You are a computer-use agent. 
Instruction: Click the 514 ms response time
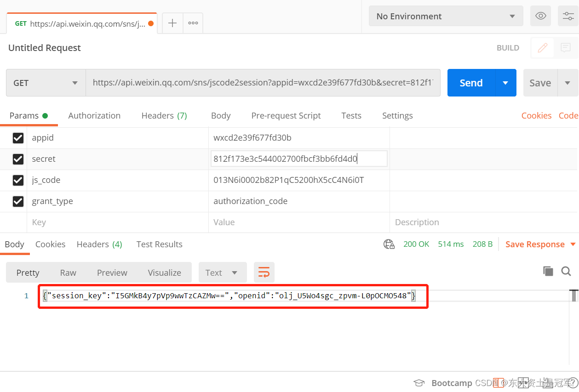(451, 244)
